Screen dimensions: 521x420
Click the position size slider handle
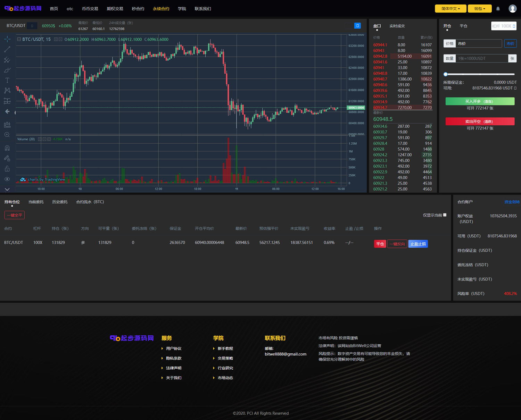tap(446, 74)
